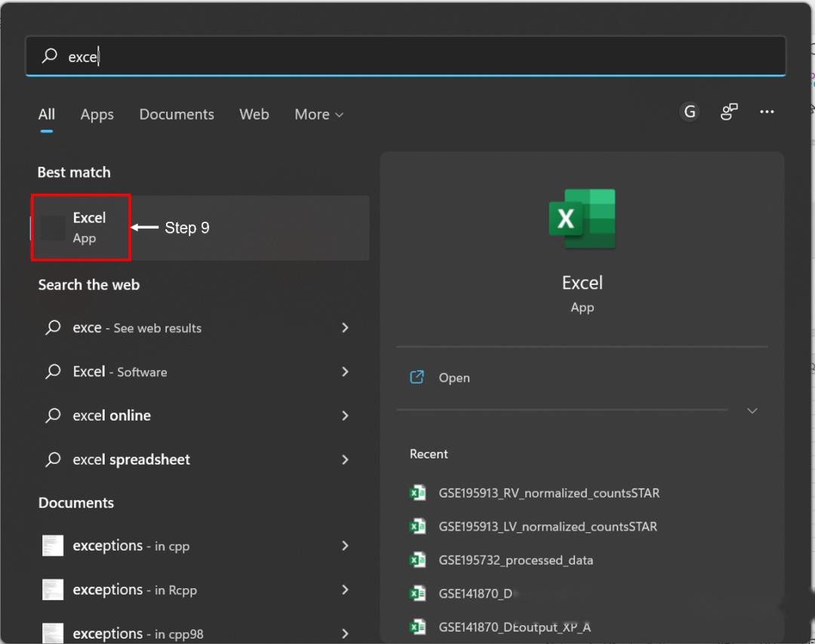Click the magnifier icon in the search box

48,55
